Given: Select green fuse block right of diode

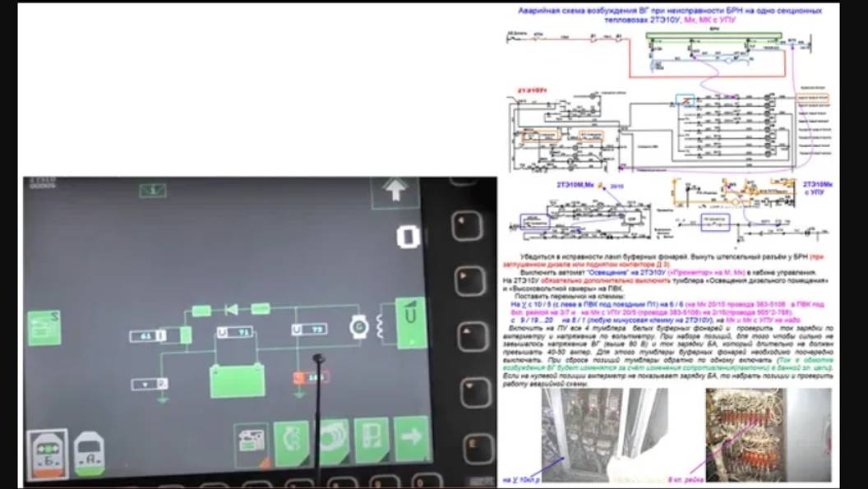Looking at the screenshot, I should click(x=261, y=308).
